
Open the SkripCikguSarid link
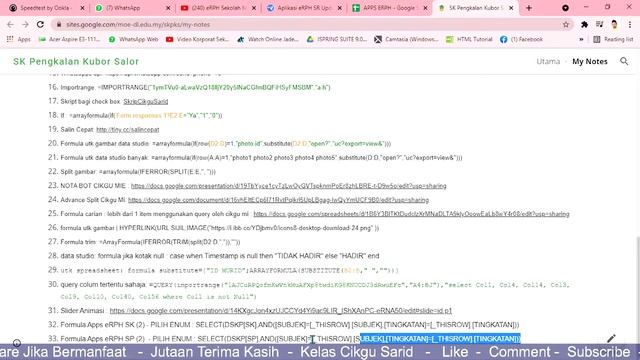click(146, 101)
